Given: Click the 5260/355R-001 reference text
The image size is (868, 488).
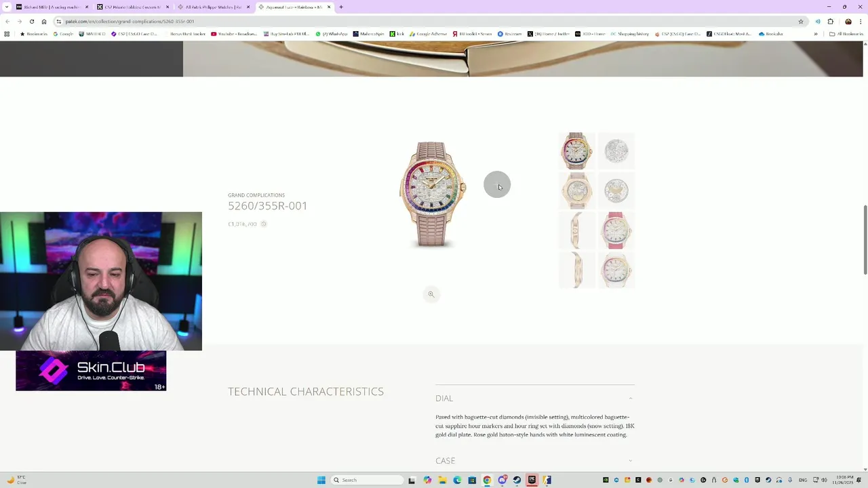Looking at the screenshot, I should (268, 205).
